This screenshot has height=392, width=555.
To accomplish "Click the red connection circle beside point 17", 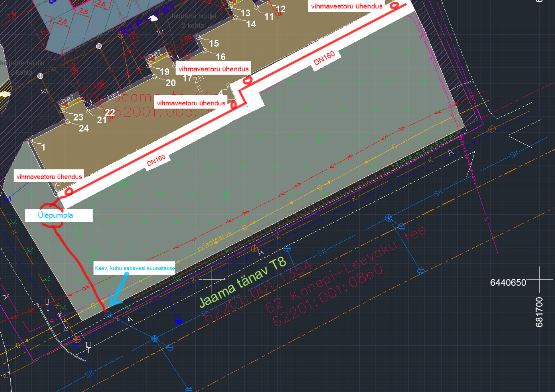I will (248, 80).
